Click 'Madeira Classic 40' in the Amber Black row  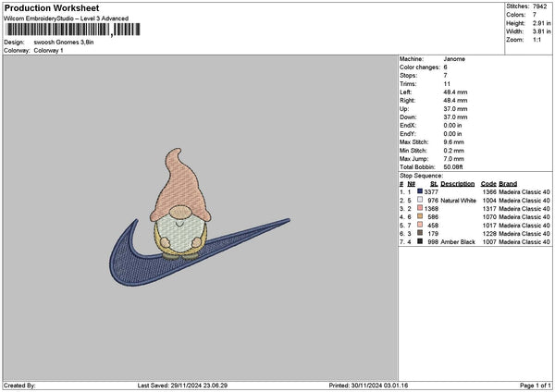[x=524, y=242]
